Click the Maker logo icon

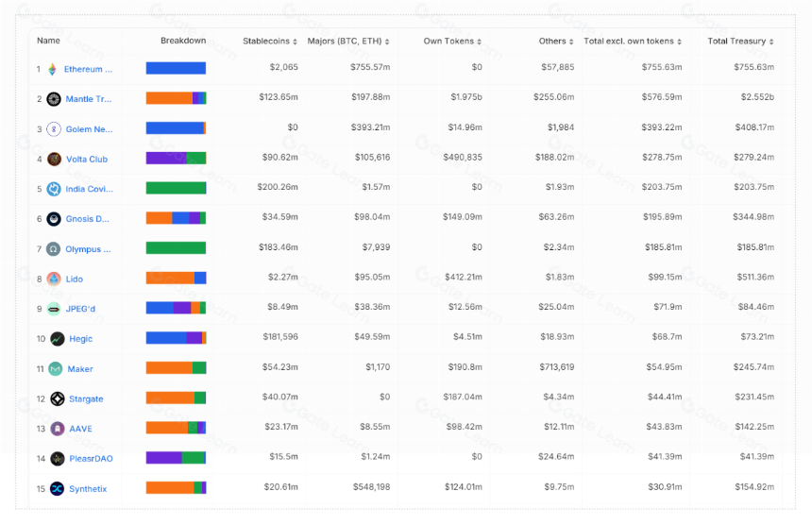[x=56, y=368]
